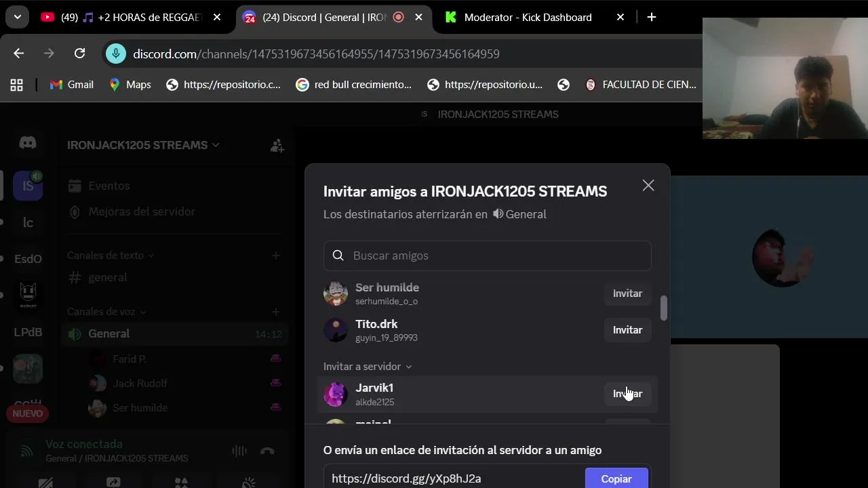Select the discord.com URL in address bar

click(316, 54)
